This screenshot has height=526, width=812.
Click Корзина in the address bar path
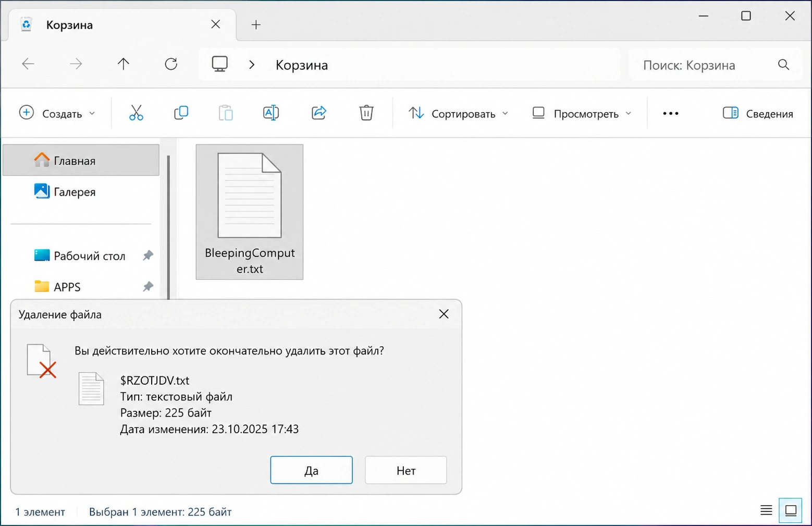pyautogui.click(x=302, y=65)
